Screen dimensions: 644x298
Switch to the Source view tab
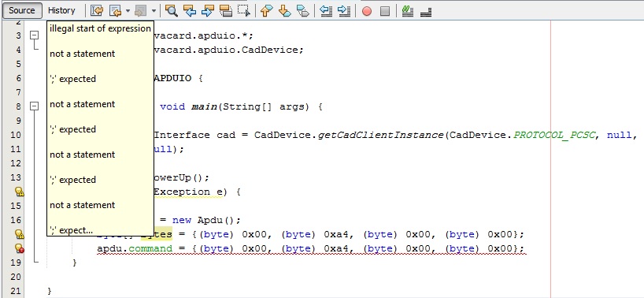point(22,10)
